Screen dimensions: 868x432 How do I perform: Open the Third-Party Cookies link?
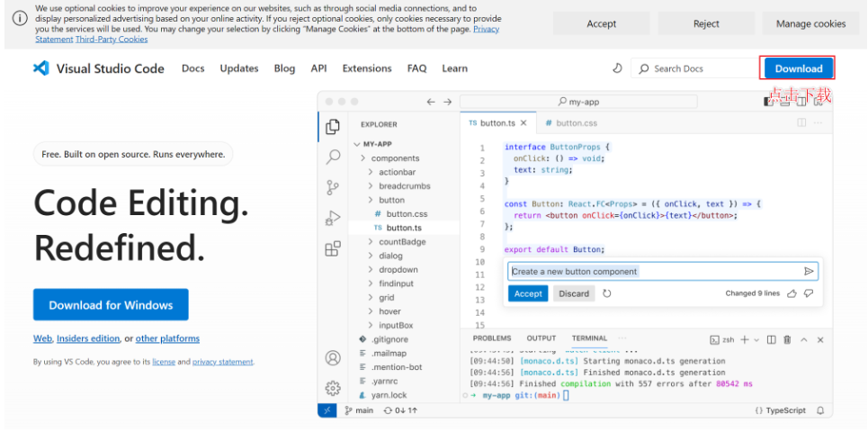click(112, 40)
